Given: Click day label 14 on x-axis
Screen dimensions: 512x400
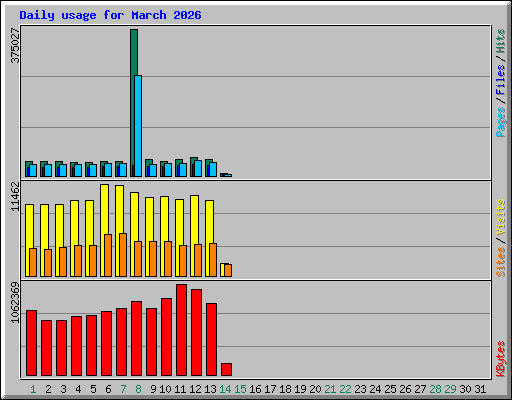Looking at the screenshot, I should click(x=225, y=389).
